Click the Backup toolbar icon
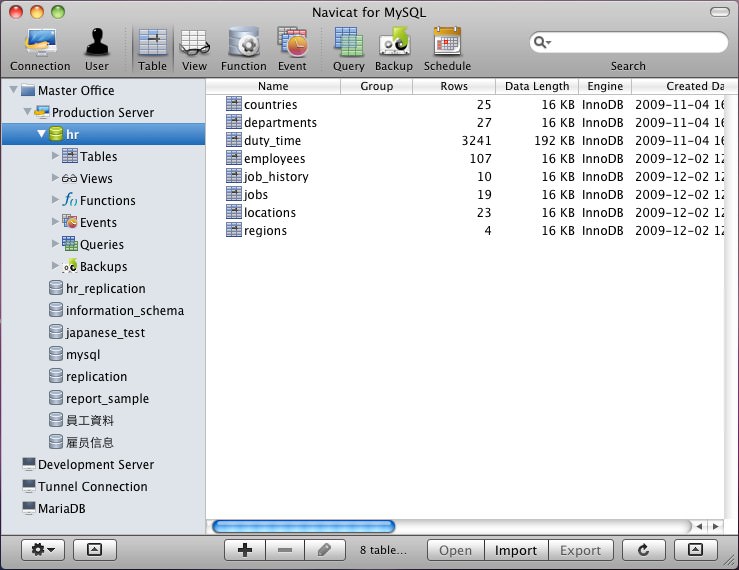 click(x=394, y=49)
